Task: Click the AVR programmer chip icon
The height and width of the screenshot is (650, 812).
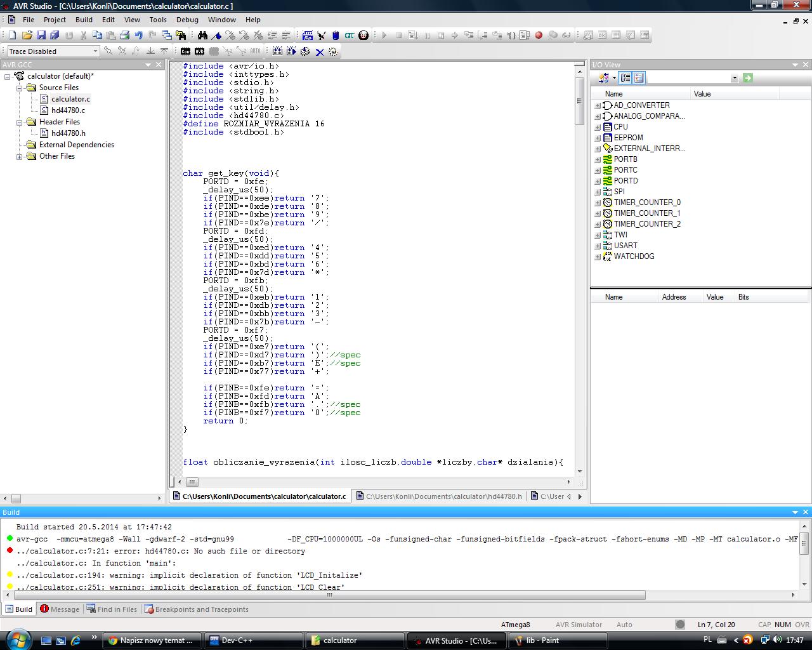Action: [199, 51]
